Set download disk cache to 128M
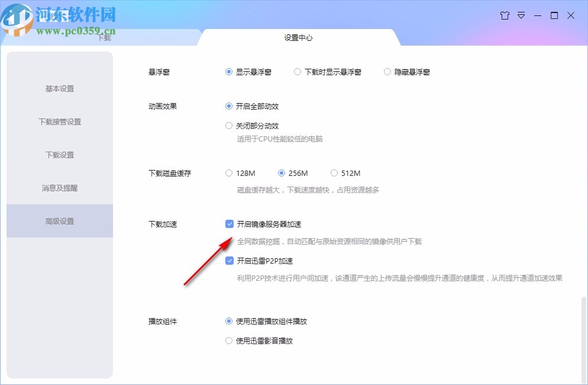 coord(229,173)
